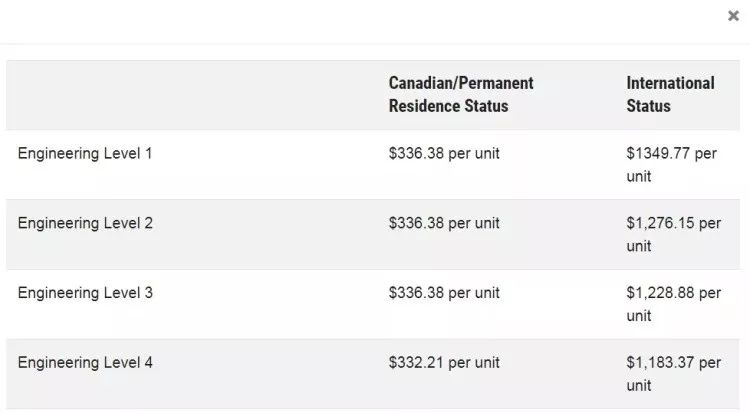Click the Level 3 Canadian fee $336.38 per unit
This screenshot has width=750, height=413.
point(444,293)
